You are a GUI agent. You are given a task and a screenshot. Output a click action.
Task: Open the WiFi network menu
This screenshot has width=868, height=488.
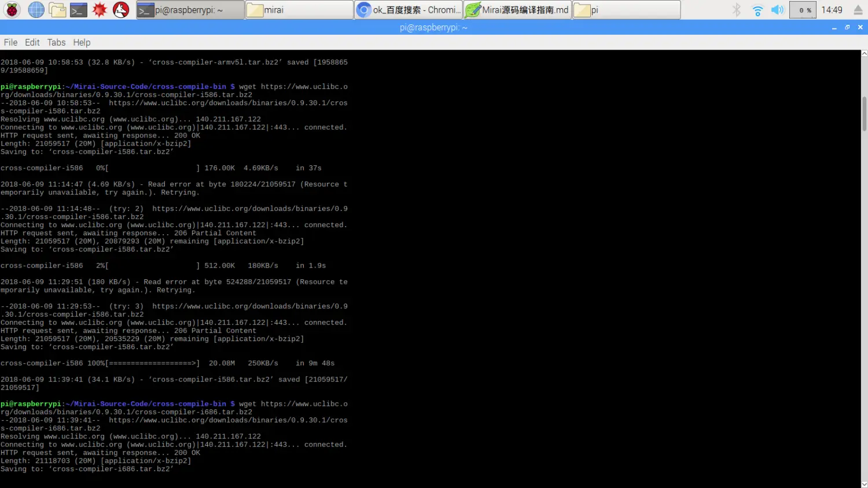pyautogui.click(x=757, y=10)
